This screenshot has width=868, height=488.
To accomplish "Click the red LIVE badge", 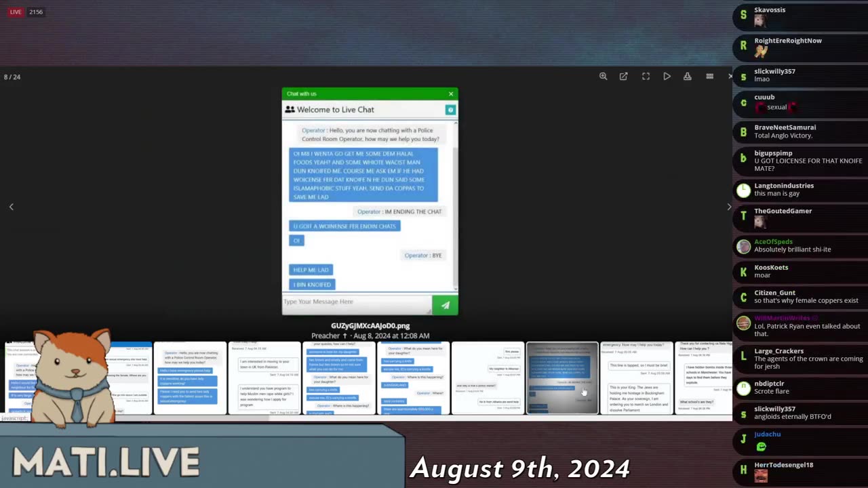I will pyautogui.click(x=15, y=12).
